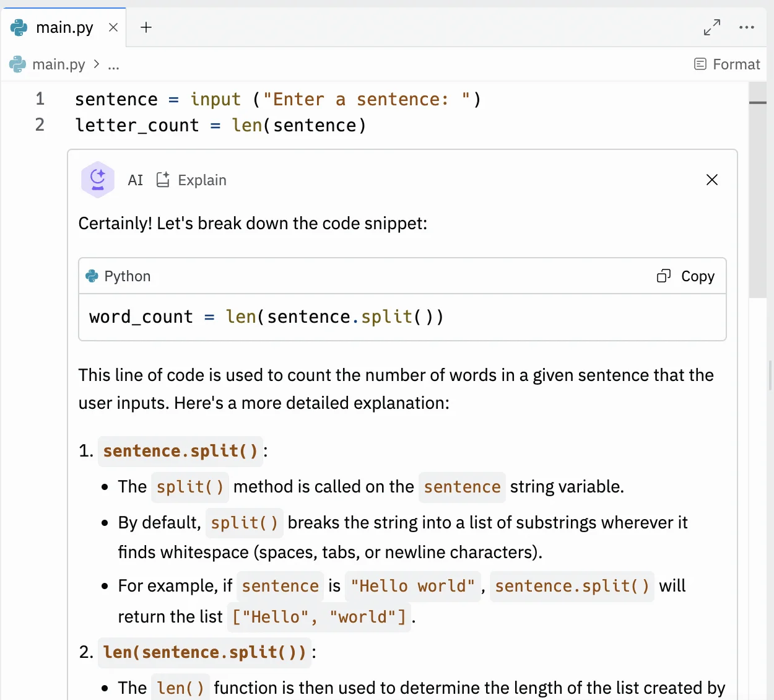This screenshot has width=774, height=700.
Task: Click the Format button
Action: point(727,64)
